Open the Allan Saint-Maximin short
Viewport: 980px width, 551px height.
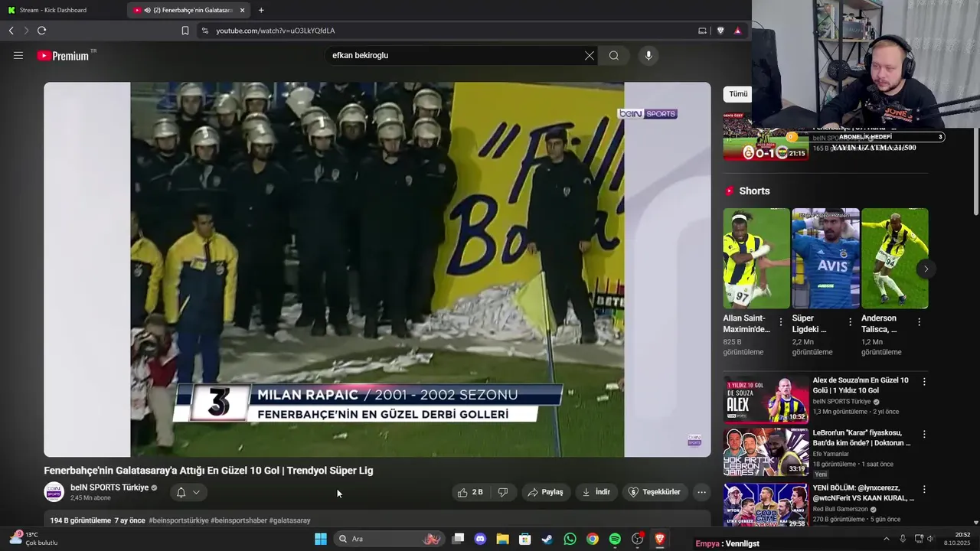[x=756, y=259]
